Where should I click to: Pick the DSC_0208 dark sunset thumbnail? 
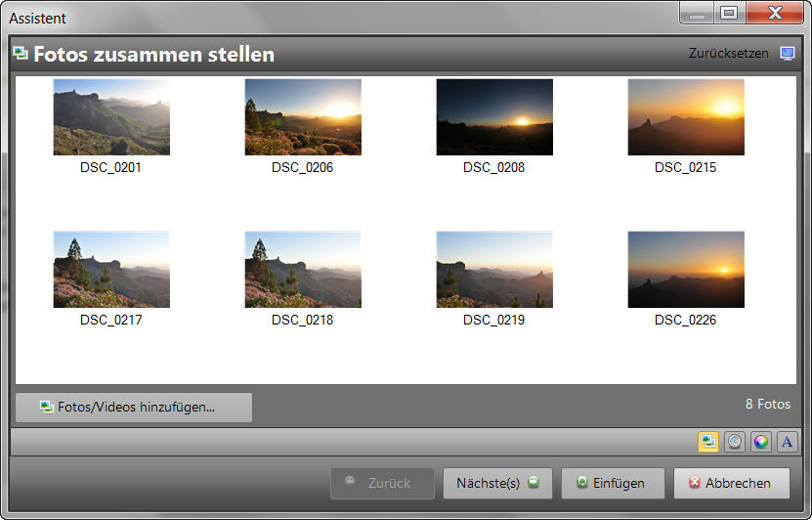click(x=494, y=117)
